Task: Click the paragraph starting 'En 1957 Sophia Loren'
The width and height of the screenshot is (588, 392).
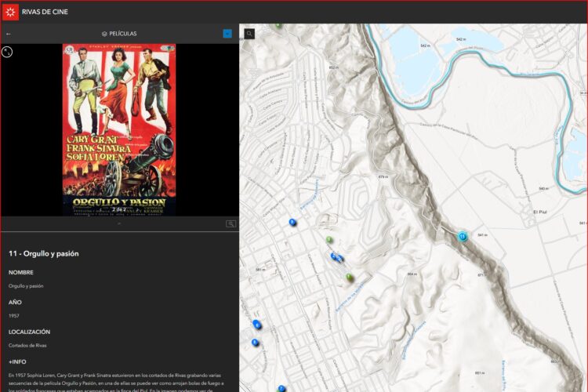Action: [x=116, y=383]
